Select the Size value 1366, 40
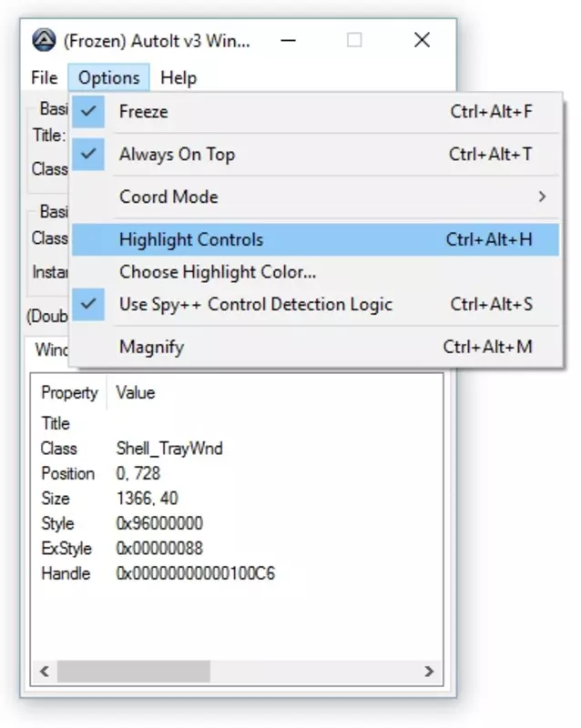This screenshot has width=581, height=728. coord(147,499)
